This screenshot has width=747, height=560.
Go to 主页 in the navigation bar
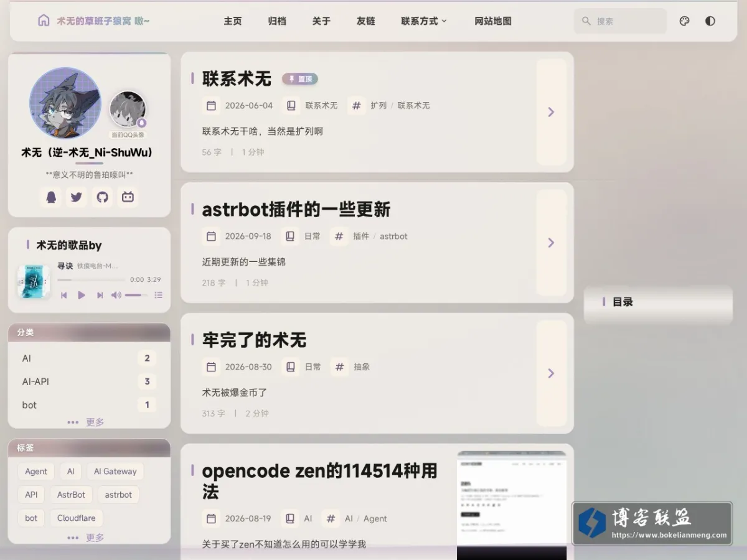pos(233,21)
